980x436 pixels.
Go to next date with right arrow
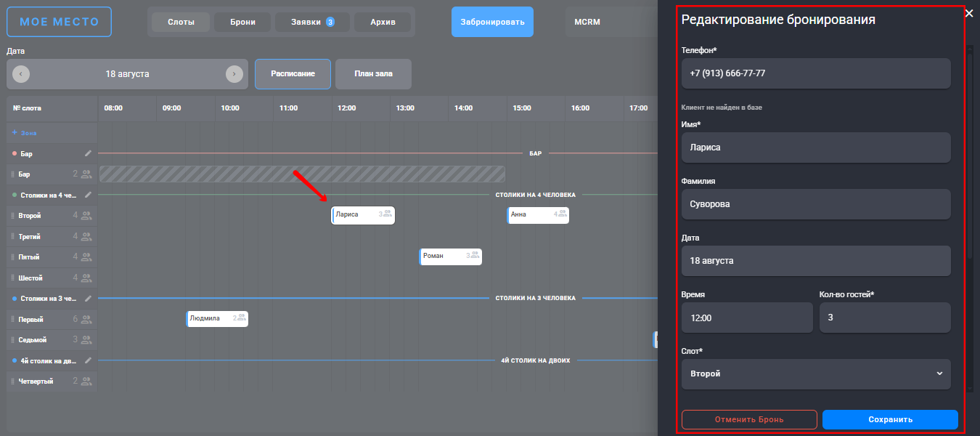coord(234,74)
